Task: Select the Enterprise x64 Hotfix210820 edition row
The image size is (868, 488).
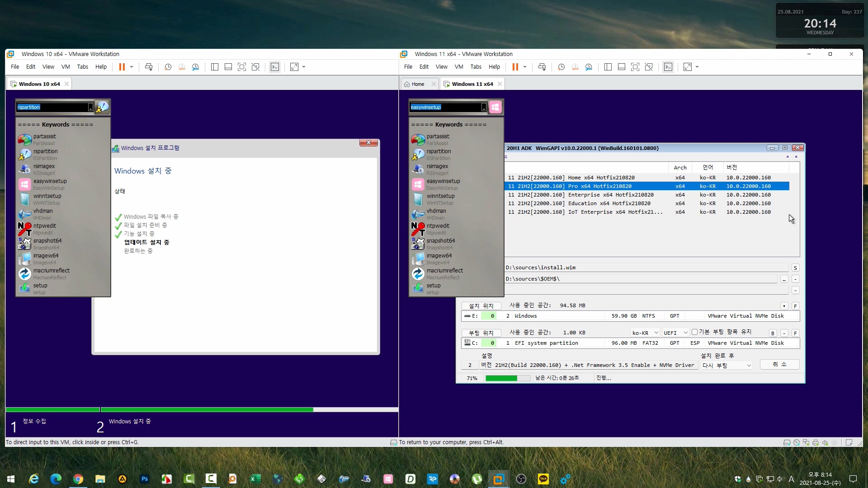Action: coord(647,195)
